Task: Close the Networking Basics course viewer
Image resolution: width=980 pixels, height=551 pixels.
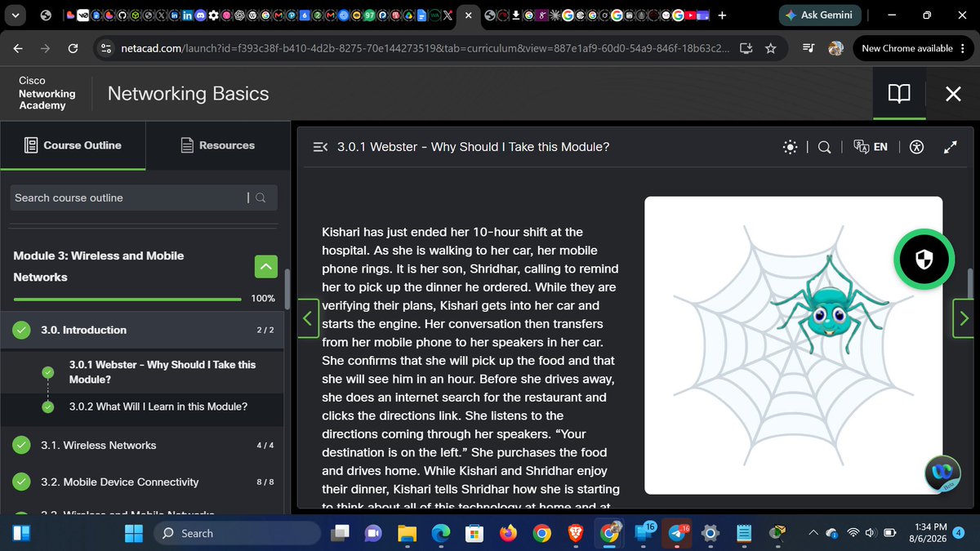Action: [952, 94]
